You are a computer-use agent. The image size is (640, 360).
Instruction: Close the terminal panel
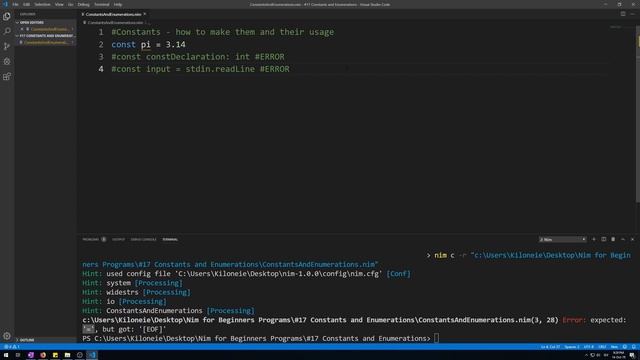pyautogui.click(x=632, y=239)
